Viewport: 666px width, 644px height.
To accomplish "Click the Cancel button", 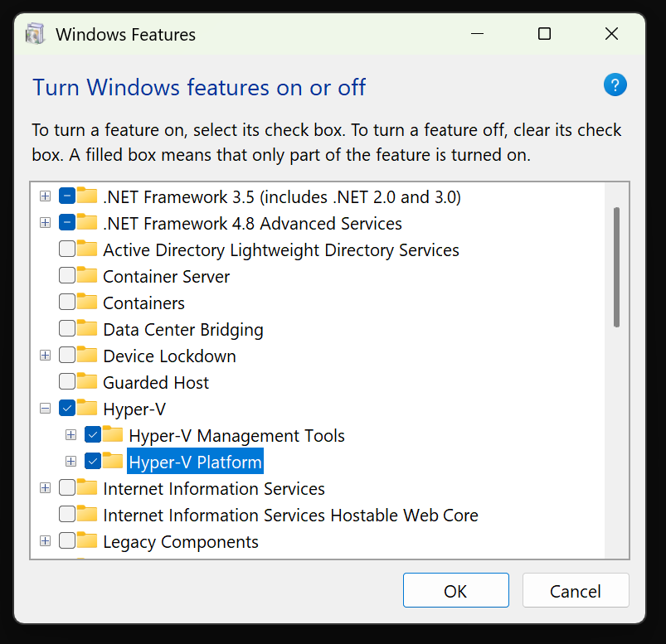I will [x=575, y=591].
